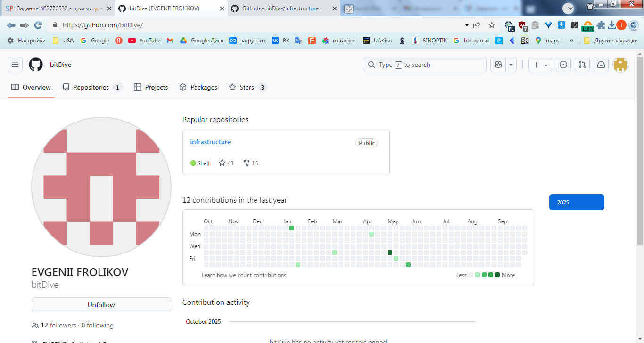The width and height of the screenshot is (644, 343).
Task: View forks count 15 on infrastructure
Action: pos(251,163)
